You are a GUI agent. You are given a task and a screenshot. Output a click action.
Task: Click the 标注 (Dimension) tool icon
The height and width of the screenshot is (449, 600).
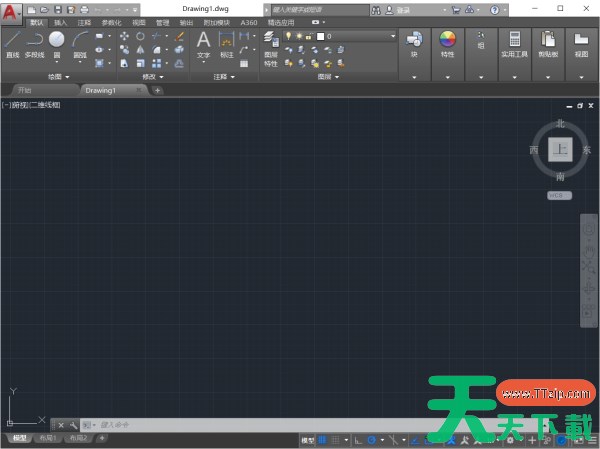227,42
